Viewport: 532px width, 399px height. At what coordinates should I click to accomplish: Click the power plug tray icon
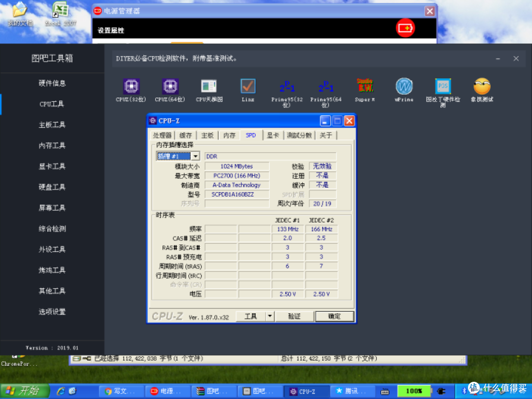(441, 391)
